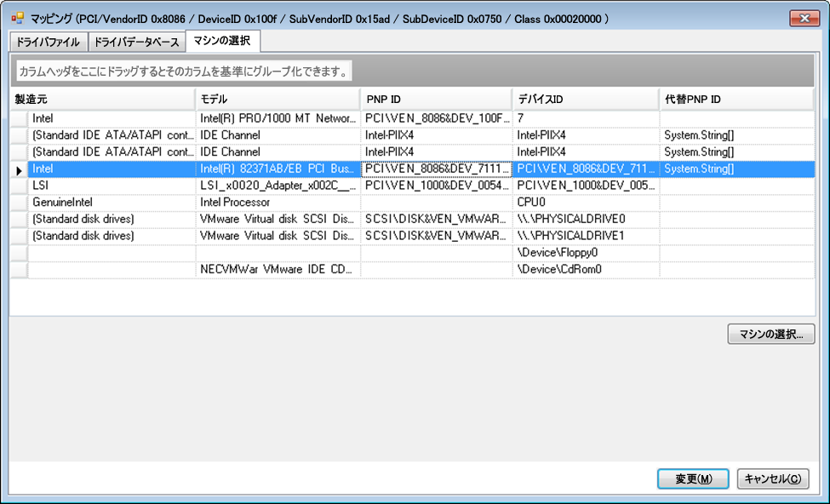Viewport: 830px width, 504px height.
Task: Sort by the モデル column header
Action: [277, 100]
